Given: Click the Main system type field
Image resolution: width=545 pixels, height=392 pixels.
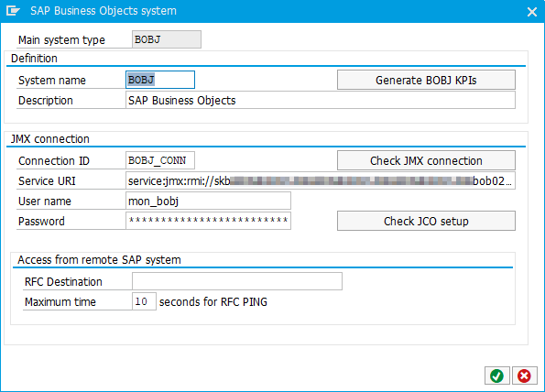Looking at the screenshot, I should click(x=167, y=39).
